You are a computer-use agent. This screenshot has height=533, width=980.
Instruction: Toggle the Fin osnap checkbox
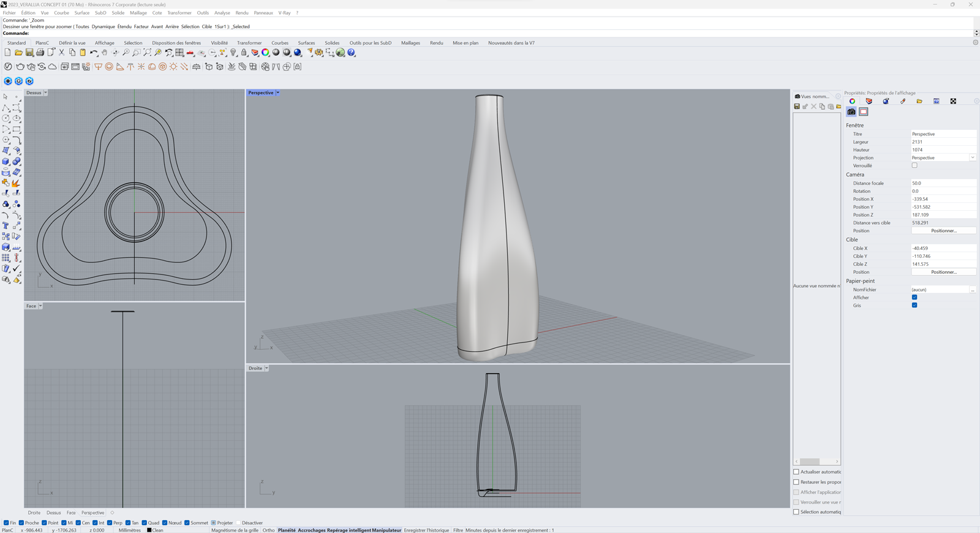pyautogui.click(x=6, y=523)
